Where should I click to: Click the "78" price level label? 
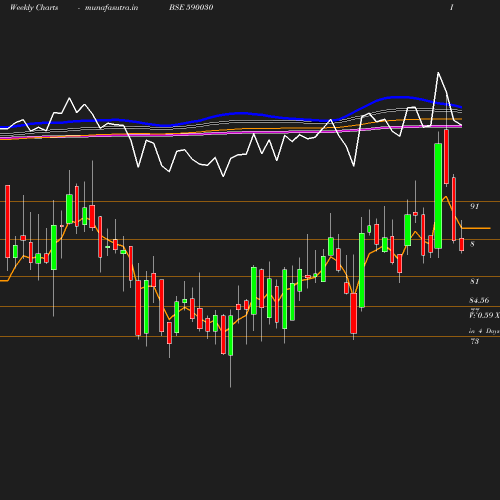coord(474,341)
